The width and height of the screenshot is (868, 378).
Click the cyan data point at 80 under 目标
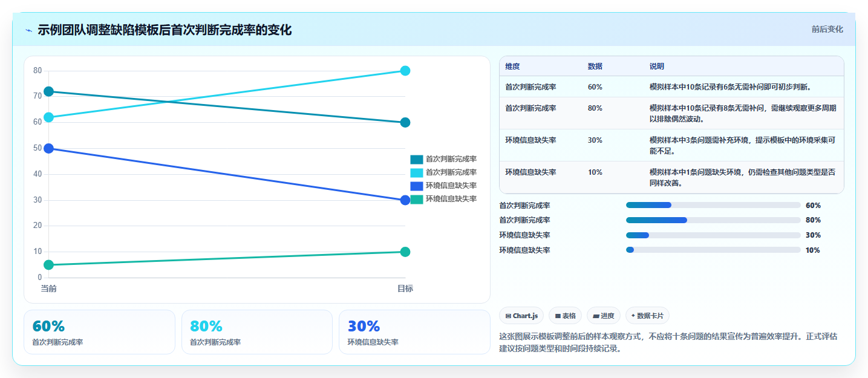(405, 71)
